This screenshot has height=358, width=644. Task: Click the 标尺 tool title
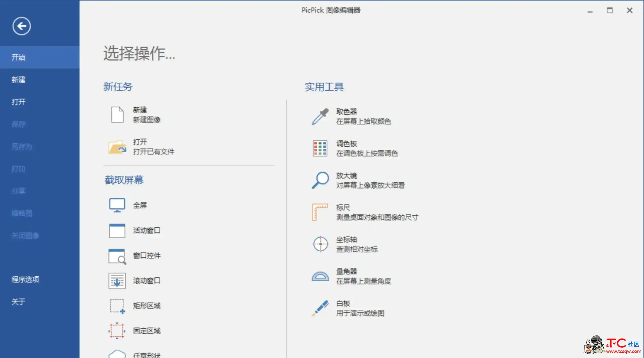click(x=343, y=207)
